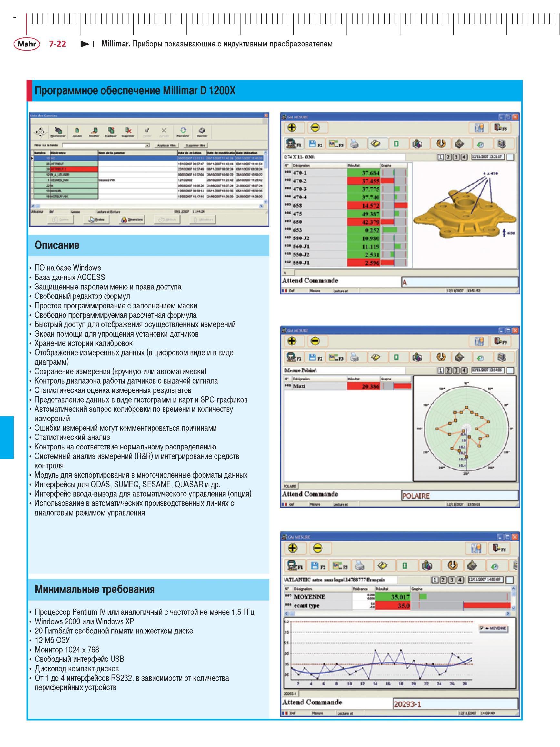
Task: Click the save F2 floppy icon in 274 X 11 window
Action: click(x=315, y=144)
